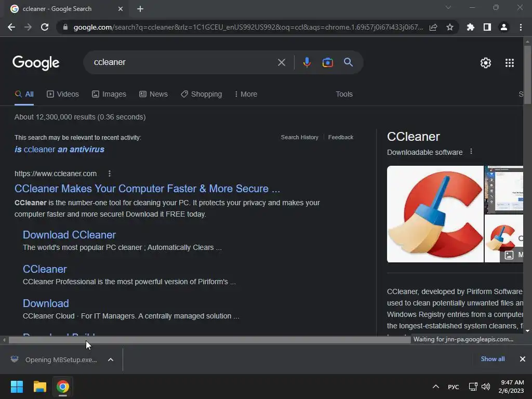Click the tab search dropdown arrow

(448, 7)
